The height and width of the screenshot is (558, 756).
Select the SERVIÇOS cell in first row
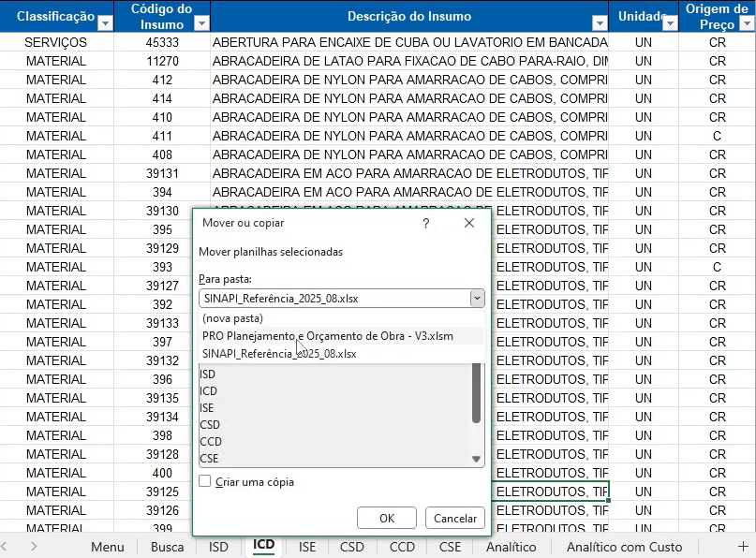[56, 42]
